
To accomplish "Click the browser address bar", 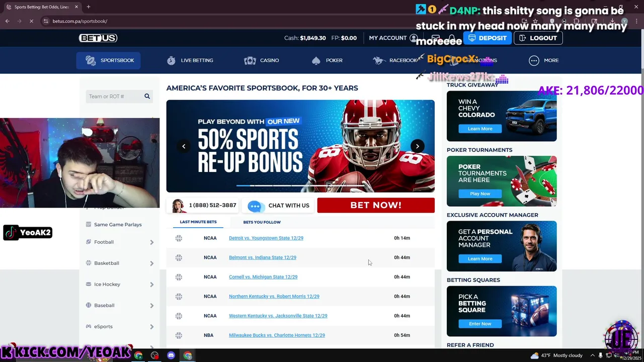I will pyautogui.click(x=282, y=21).
